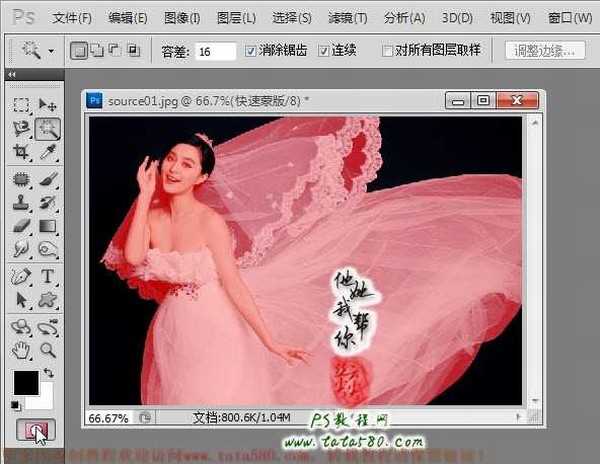Image resolution: width=600 pixels, height=464 pixels.
Task: Open the tool preset picker dropdown arrow
Action: pos(50,50)
